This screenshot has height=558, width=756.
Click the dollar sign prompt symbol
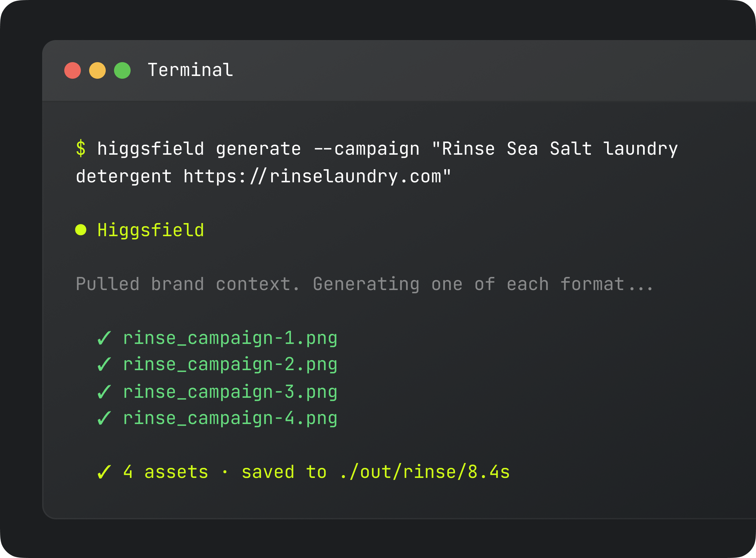(x=81, y=149)
